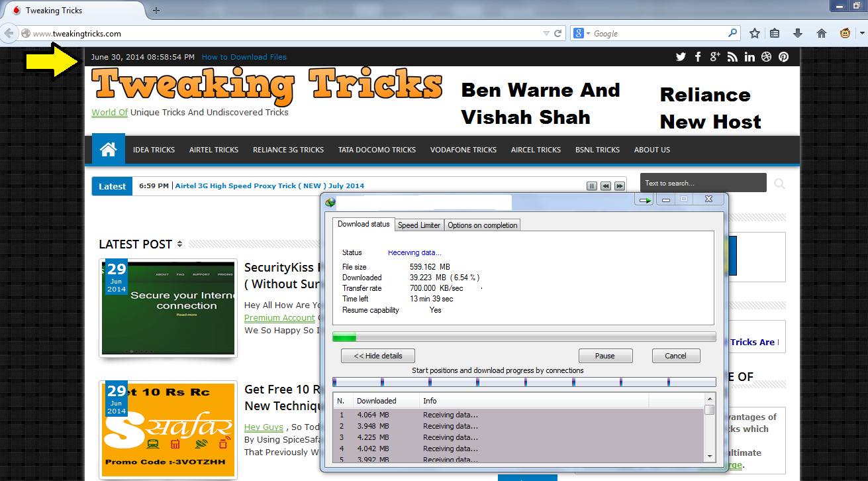Open the Google search engine dropdown
This screenshot has width=868, height=481.
pyautogui.click(x=581, y=33)
